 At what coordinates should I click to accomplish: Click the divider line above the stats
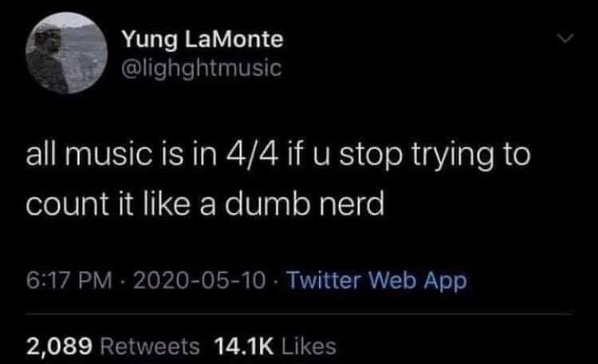click(299, 314)
